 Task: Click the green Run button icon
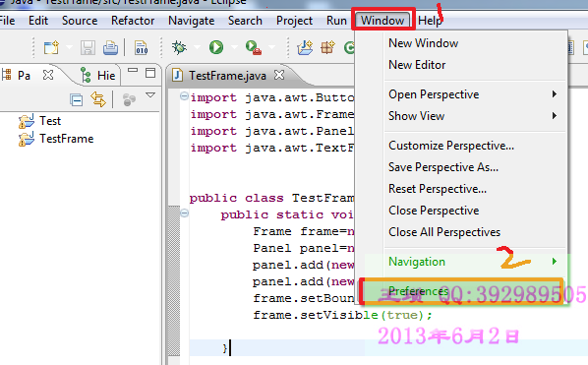point(216,47)
